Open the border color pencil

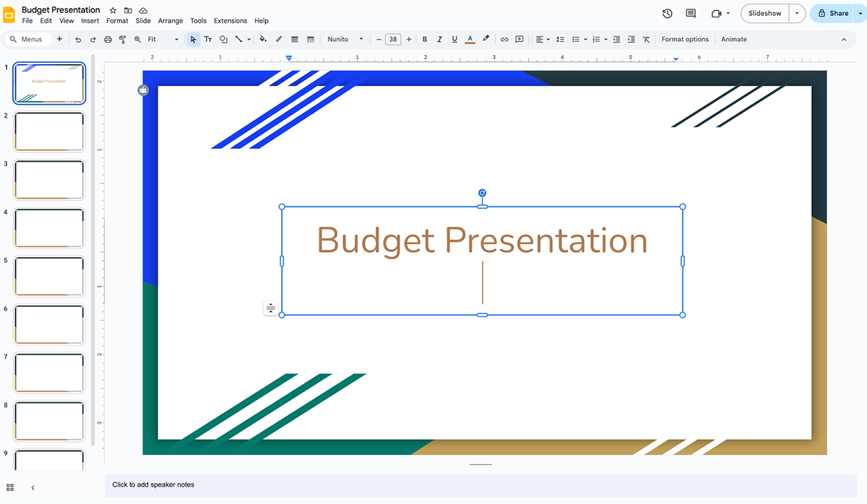tap(279, 39)
